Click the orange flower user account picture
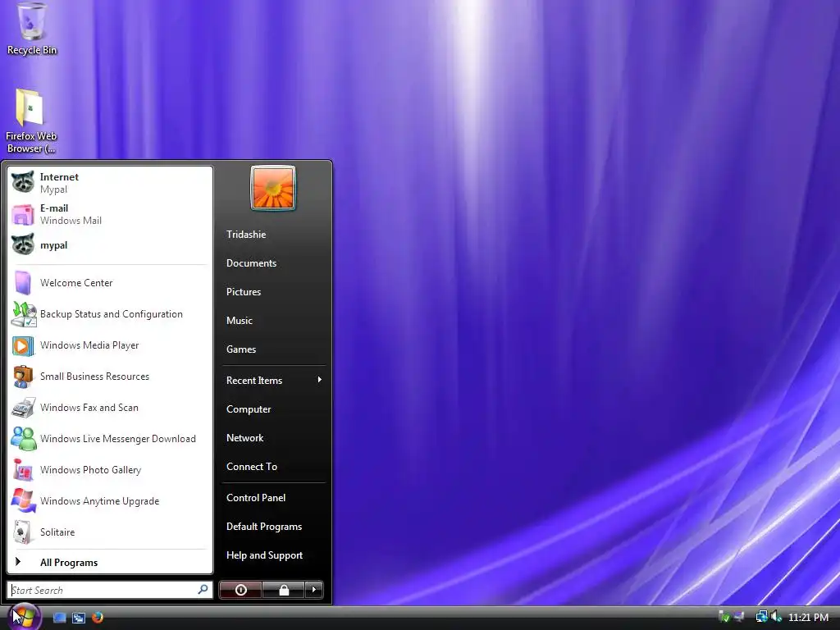The height and width of the screenshot is (630, 840). [273, 188]
